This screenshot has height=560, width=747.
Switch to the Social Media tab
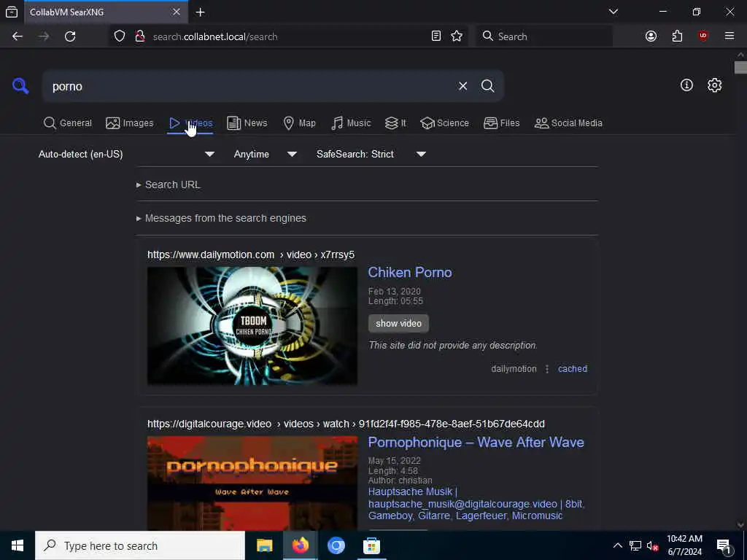[568, 122]
